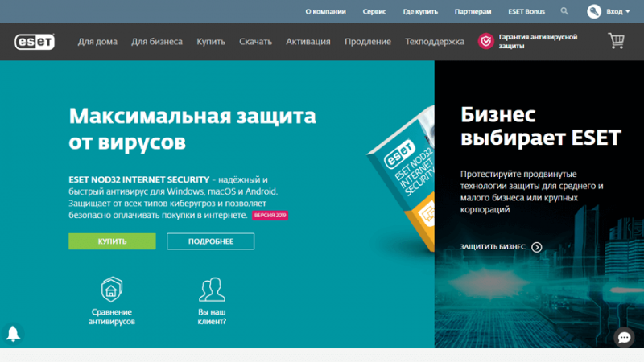Screen dimensions: 644x362
Task: Open Техподдержка navigation item
Action: pos(435,42)
